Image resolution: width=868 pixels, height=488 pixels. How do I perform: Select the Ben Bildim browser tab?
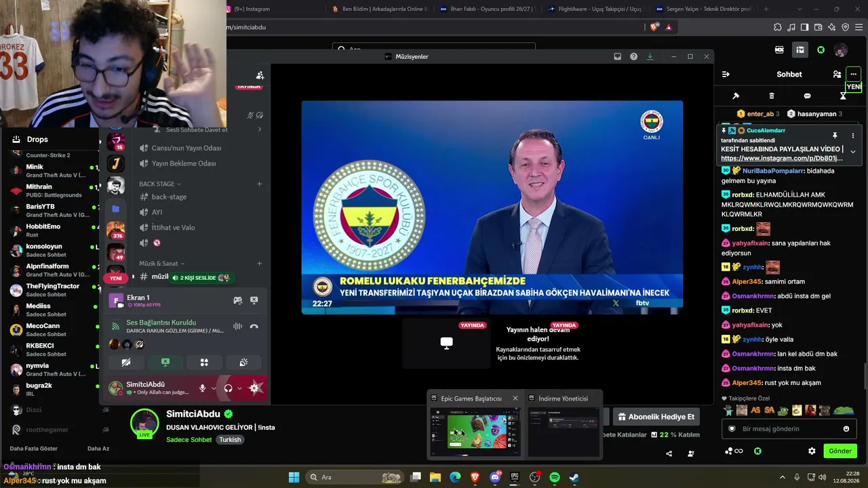(380, 9)
